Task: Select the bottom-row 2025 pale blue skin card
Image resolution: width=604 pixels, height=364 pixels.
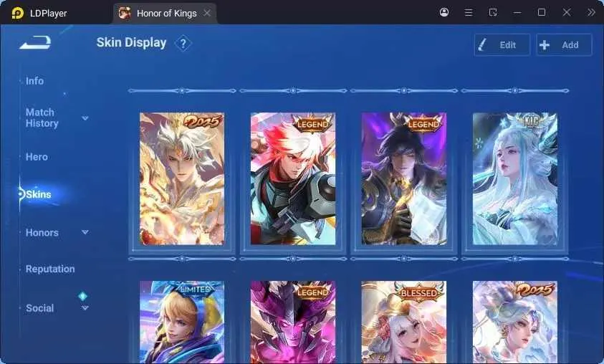Action: click(x=514, y=322)
